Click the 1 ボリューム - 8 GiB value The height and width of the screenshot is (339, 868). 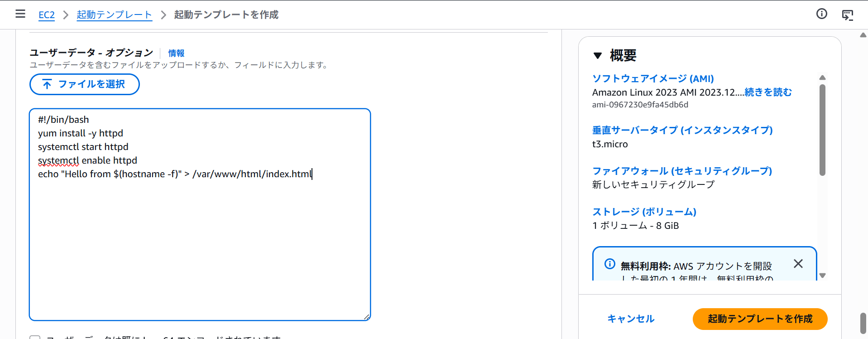click(636, 226)
